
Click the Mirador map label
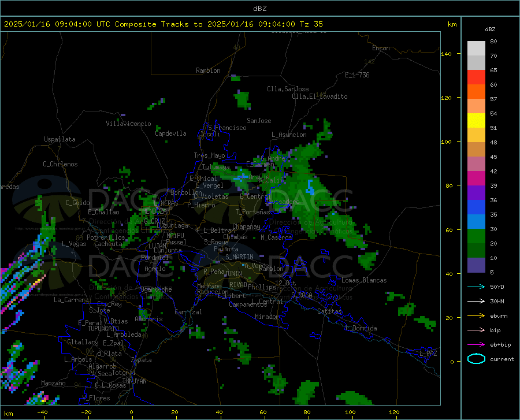point(267,317)
